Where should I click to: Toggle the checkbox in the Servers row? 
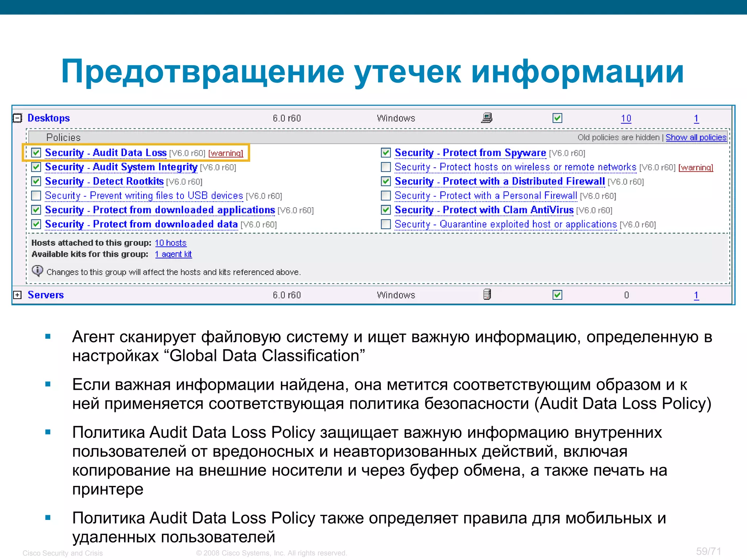tap(557, 295)
